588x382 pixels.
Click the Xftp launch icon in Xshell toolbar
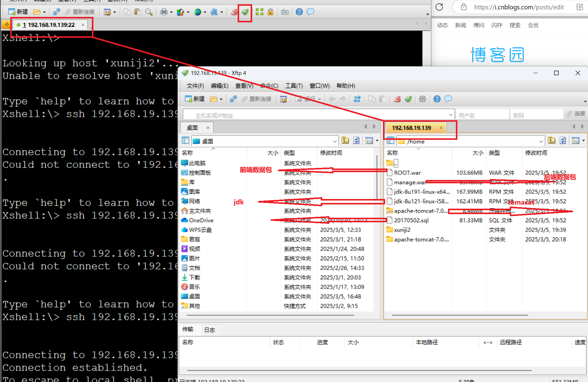tap(245, 12)
